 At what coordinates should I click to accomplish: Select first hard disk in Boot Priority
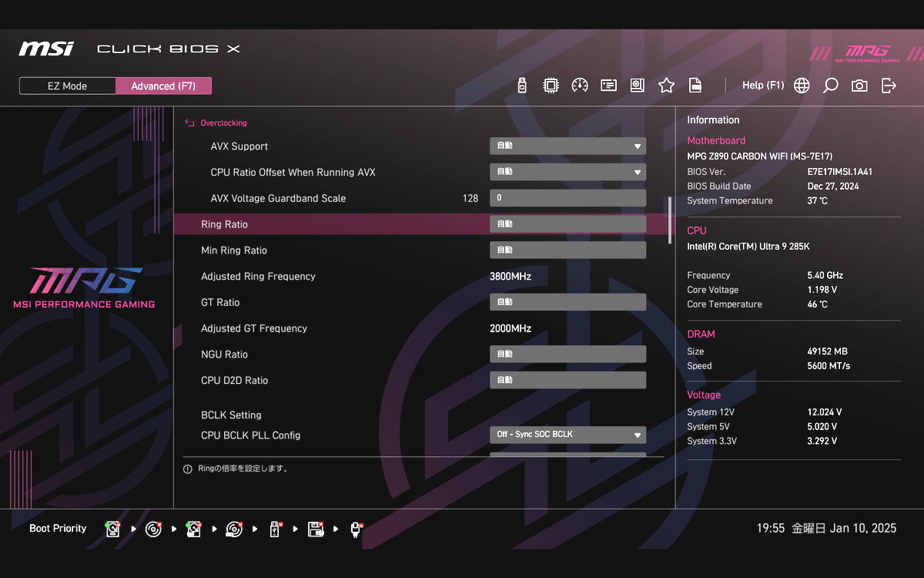click(x=113, y=529)
